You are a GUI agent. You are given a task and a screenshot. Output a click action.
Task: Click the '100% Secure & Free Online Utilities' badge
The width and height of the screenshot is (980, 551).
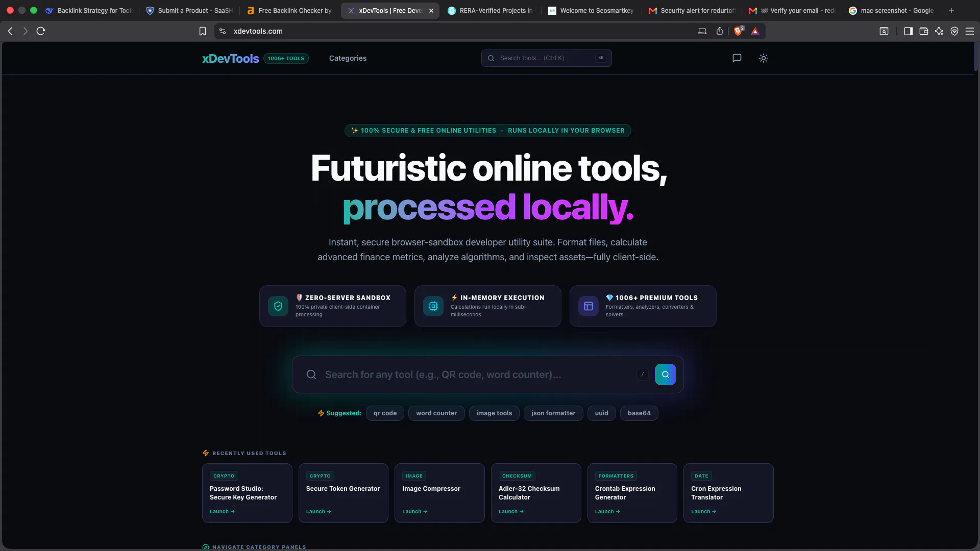(x=487, y=131)
